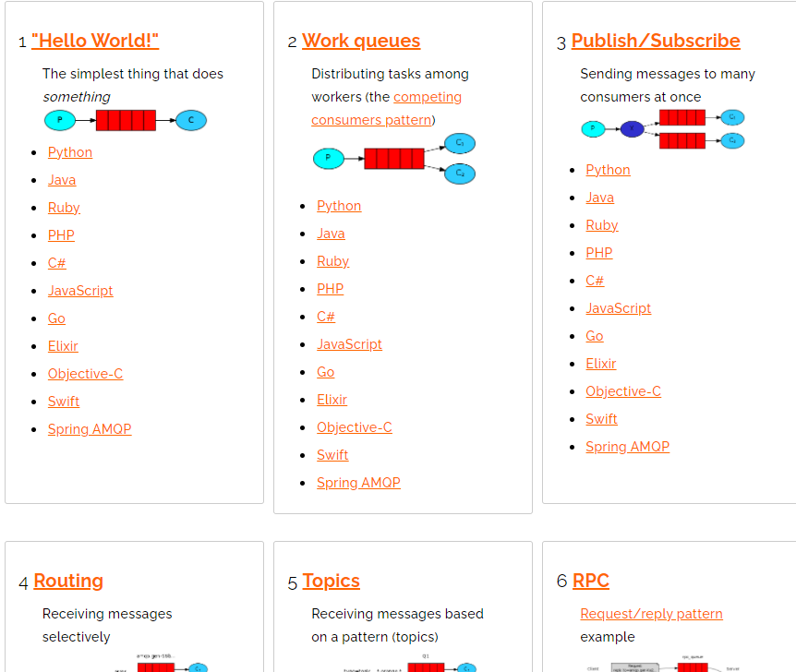The image size is (796, 672).
Task: Click C# in the Work queues list
Action: tap(326, 317)
